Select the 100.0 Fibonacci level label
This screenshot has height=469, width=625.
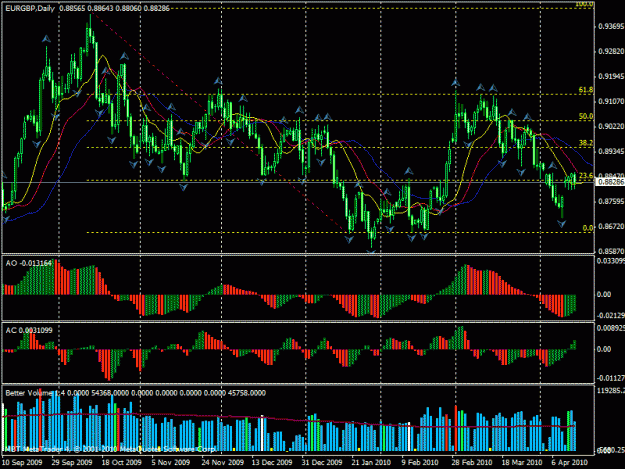coord(584,4)
